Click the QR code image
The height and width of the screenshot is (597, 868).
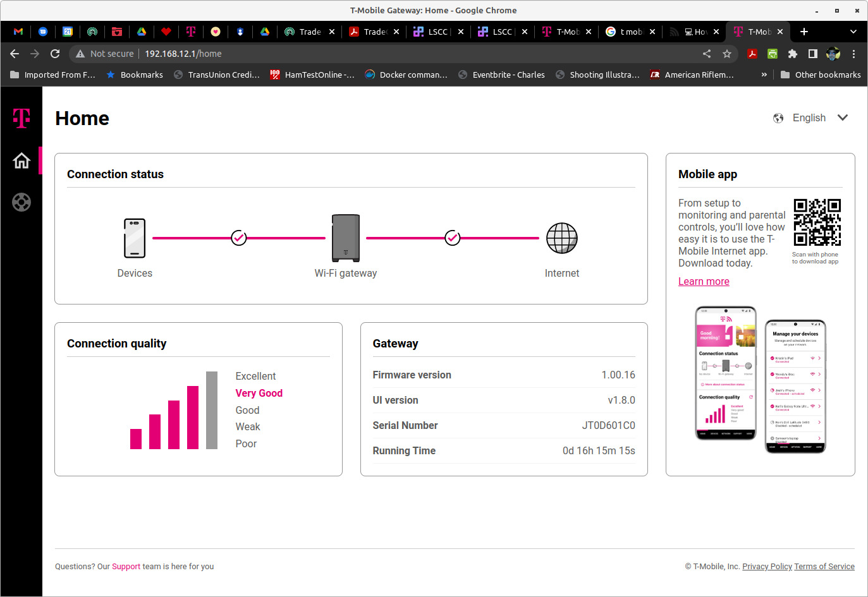817,222
